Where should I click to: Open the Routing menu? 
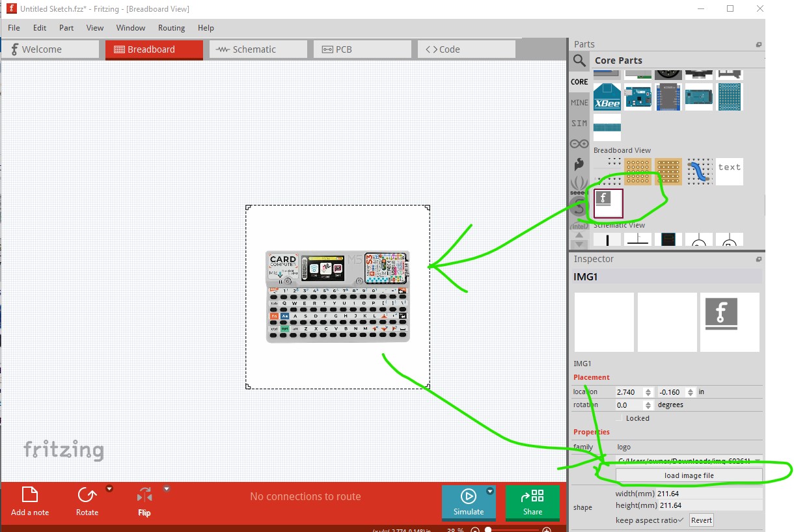pyautogui.click(x=171, y=28)
